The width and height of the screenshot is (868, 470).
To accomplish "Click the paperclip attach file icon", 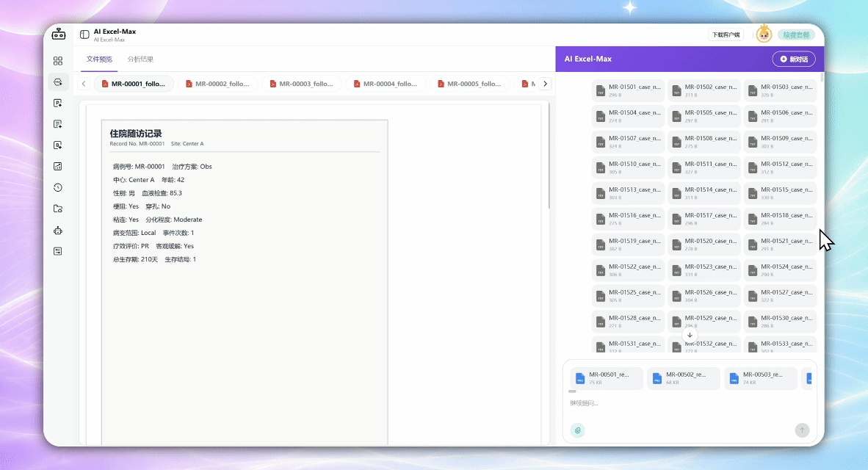I will (x=577, y=430).
